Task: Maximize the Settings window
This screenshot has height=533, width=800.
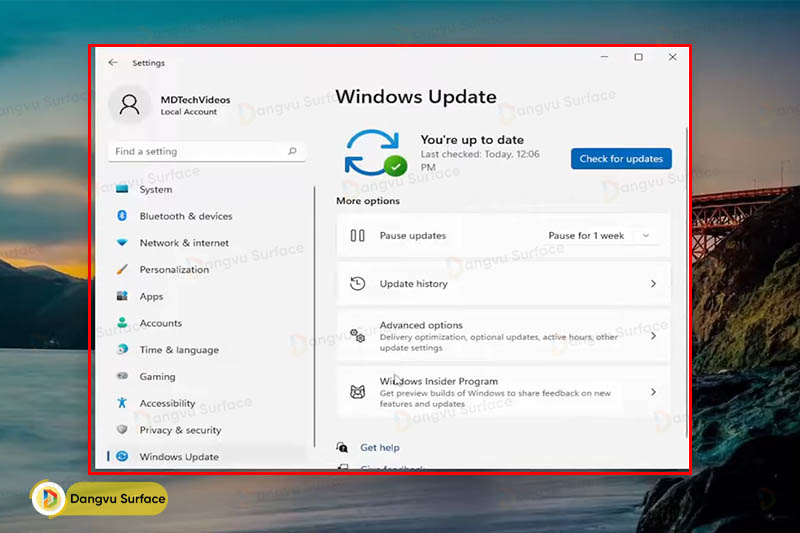Action: tap(638, 57)
